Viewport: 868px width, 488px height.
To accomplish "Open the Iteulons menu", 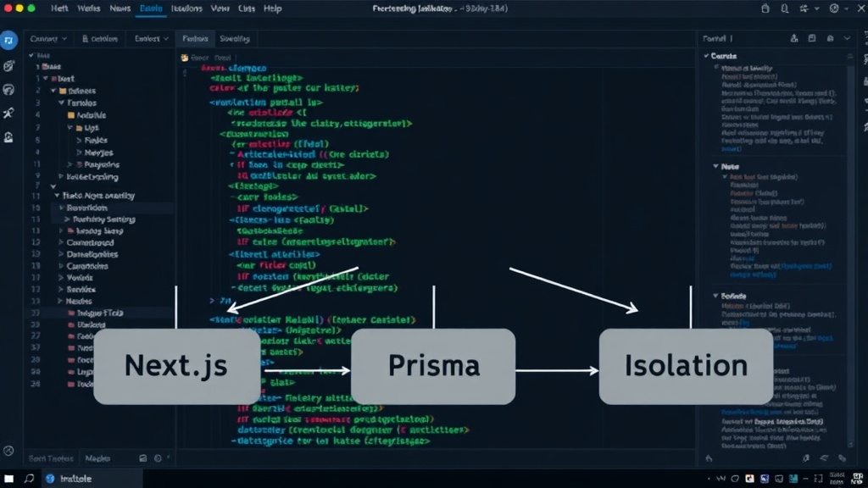I will pos(186,8).
